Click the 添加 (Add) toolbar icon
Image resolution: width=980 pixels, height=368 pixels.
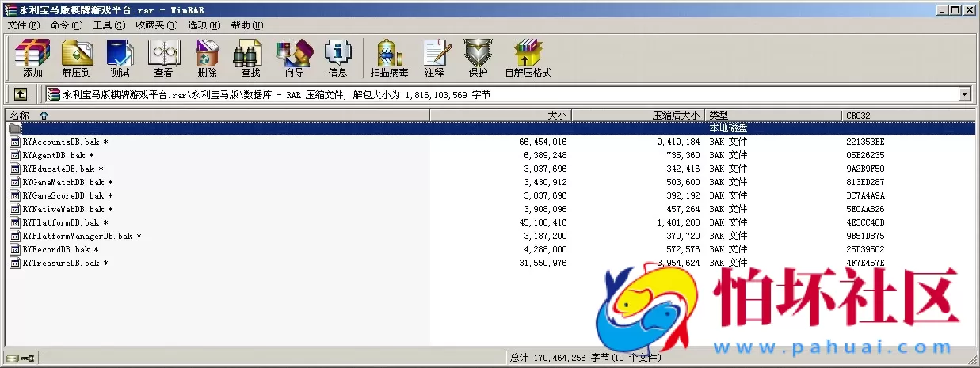32,58
